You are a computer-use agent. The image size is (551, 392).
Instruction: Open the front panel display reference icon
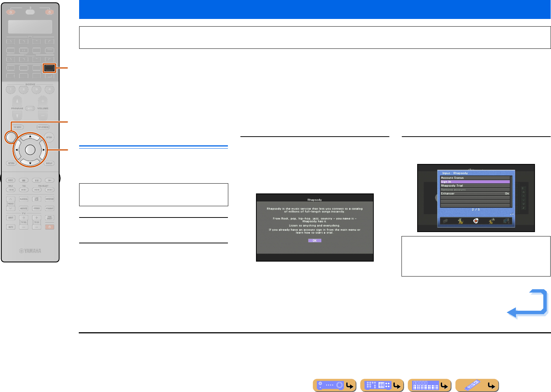(429, 385)
